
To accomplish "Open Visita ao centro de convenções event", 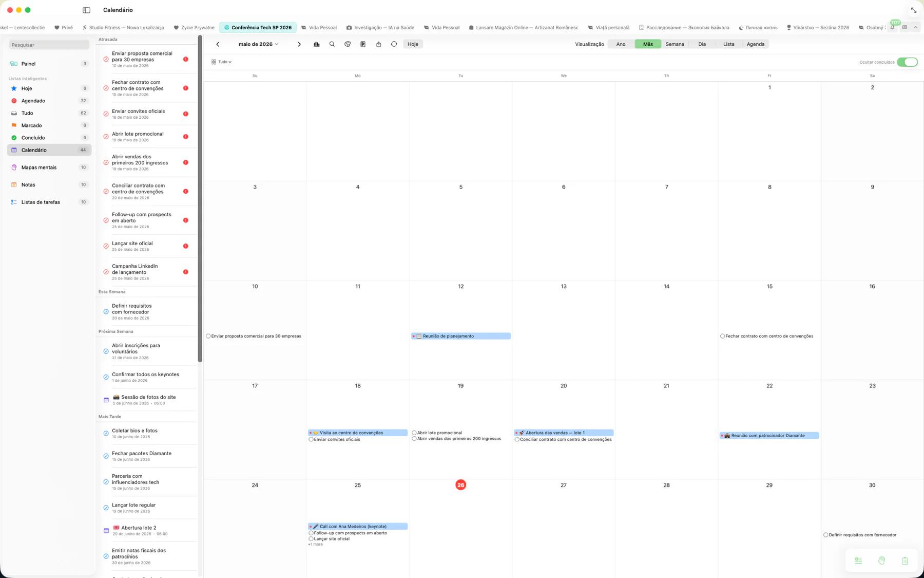I will [x=357, y=433].
